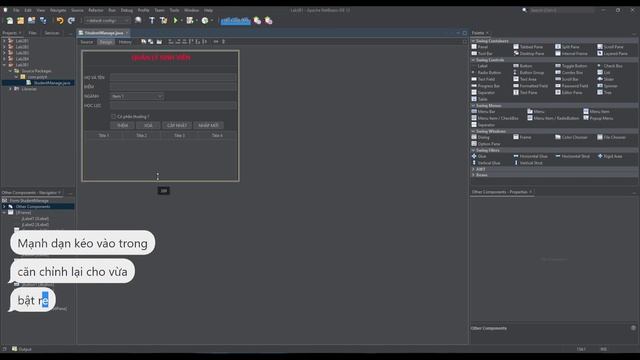Collapse the Swing Containers palette section
The height and width of the screenshot is (360, 640).
tap(473, 41)
